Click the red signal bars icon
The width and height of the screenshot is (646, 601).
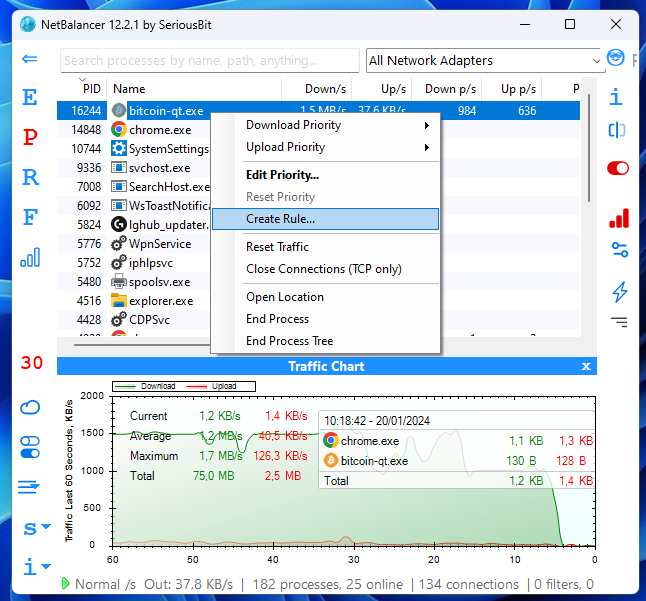tap(619, 218)
